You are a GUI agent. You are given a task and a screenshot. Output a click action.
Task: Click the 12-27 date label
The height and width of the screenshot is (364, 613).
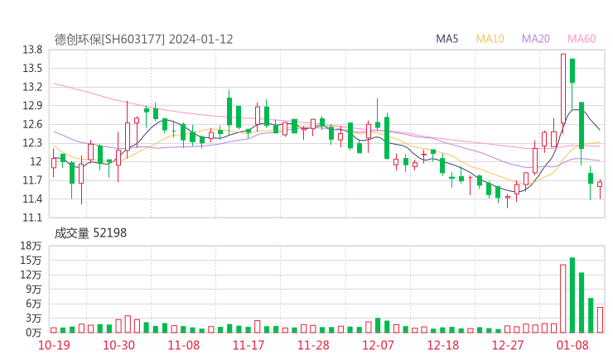click(508, 345)
